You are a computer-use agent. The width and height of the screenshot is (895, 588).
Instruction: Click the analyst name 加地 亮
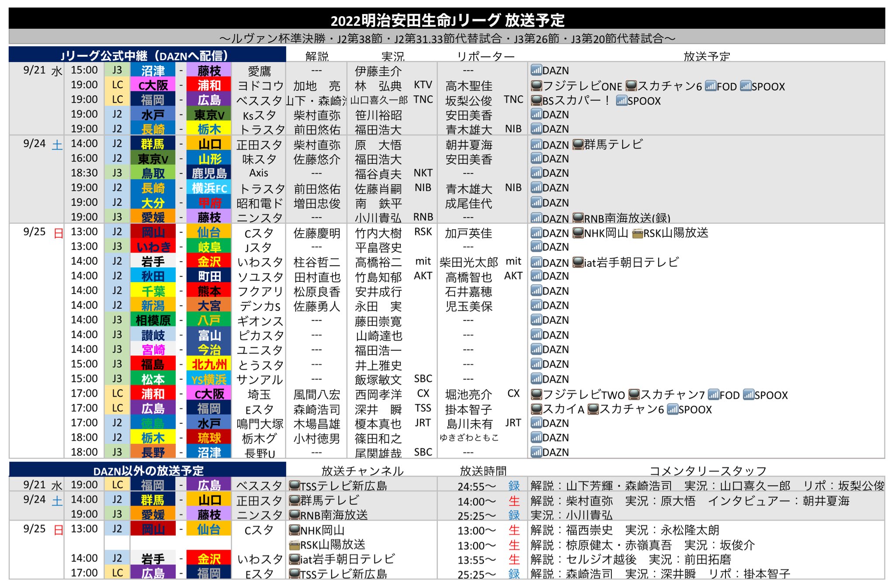[x=317, y=86]
